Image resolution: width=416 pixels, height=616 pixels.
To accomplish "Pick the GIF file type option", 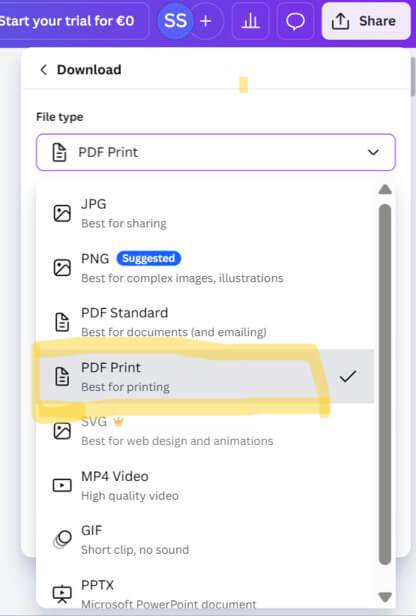I will coord(205,539).
